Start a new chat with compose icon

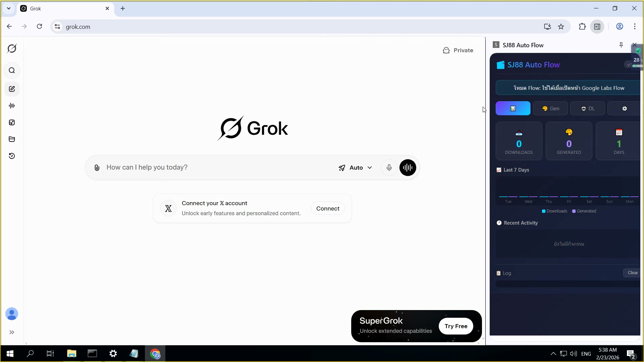[x=12, y=89]
